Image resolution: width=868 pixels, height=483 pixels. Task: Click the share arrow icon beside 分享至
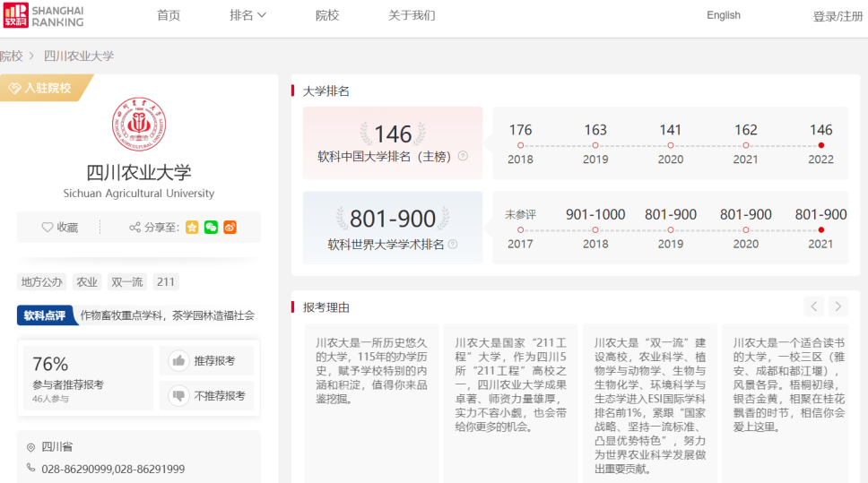tap(135, 228)
